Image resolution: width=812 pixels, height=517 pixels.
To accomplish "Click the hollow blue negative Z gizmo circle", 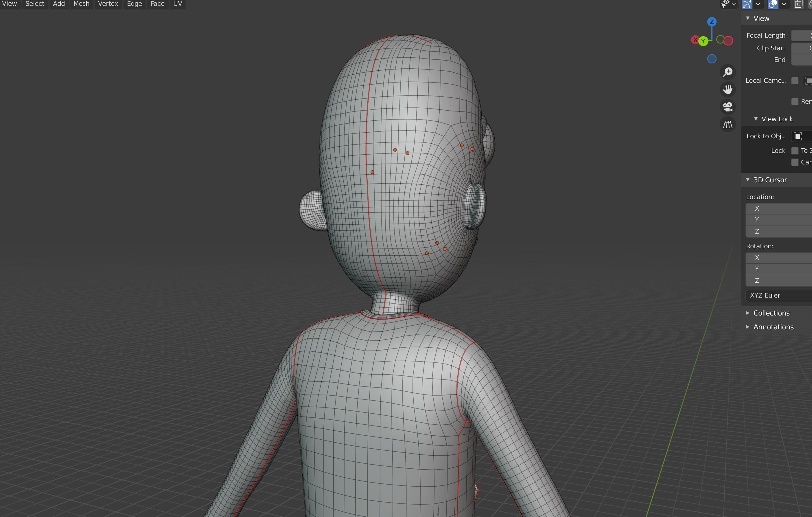I will pyautogui.click(x=712, y=59).
